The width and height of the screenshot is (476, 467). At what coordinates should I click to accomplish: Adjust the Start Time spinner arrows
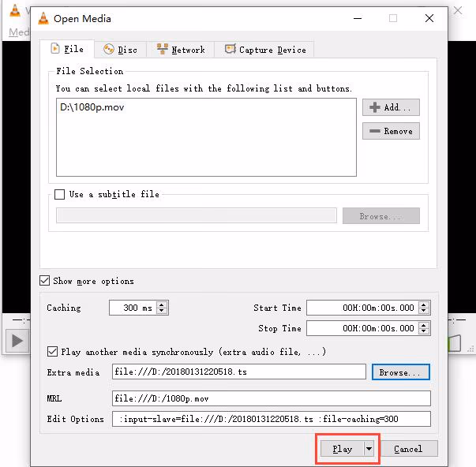425,308
